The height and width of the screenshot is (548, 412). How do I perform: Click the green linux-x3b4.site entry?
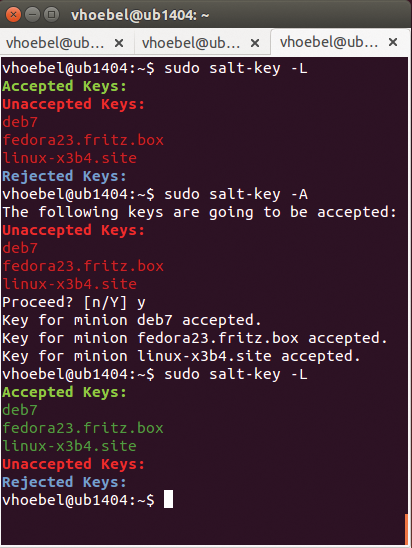coord(70,446)
